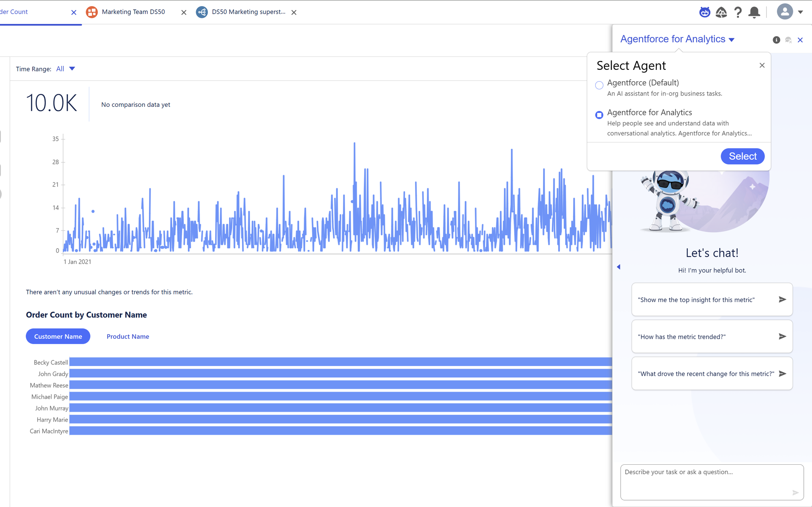Switch to Marketing Team DS50 tab
The height and width of the screenshot is (507, 812).
(133, 12)
